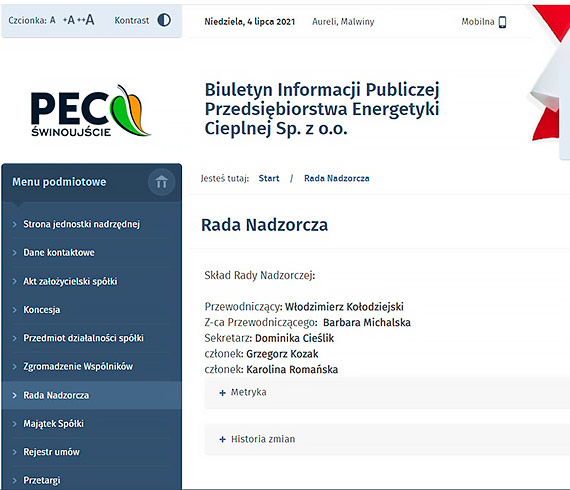The width and height of the screenshot is (570, 490).
Task: Click the chevron beside Rejestr umów
Action: [15, 452]
